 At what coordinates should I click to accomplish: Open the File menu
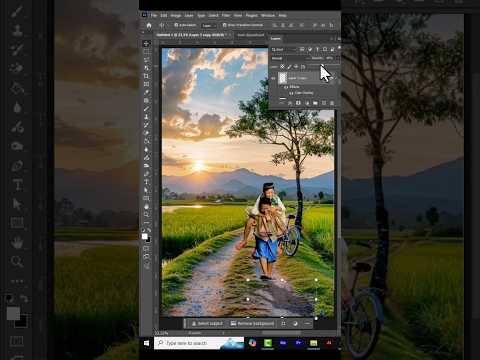(x=154, y=15)
